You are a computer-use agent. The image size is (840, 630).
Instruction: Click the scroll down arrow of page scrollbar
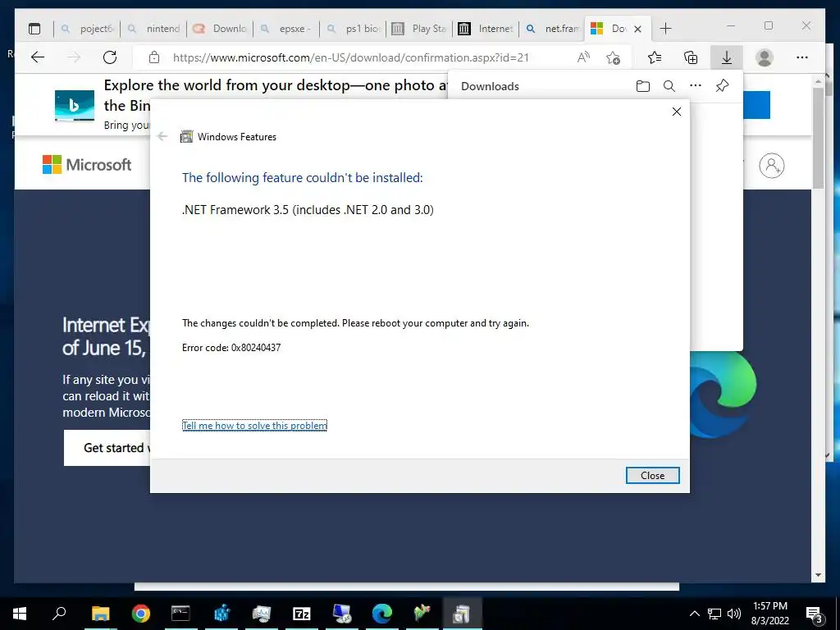coord(818,575)
